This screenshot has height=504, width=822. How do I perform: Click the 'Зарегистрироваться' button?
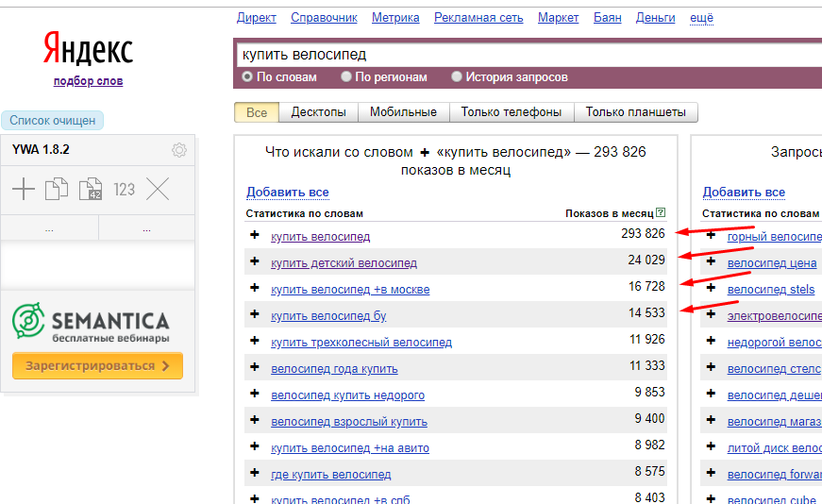coord(97,365)
